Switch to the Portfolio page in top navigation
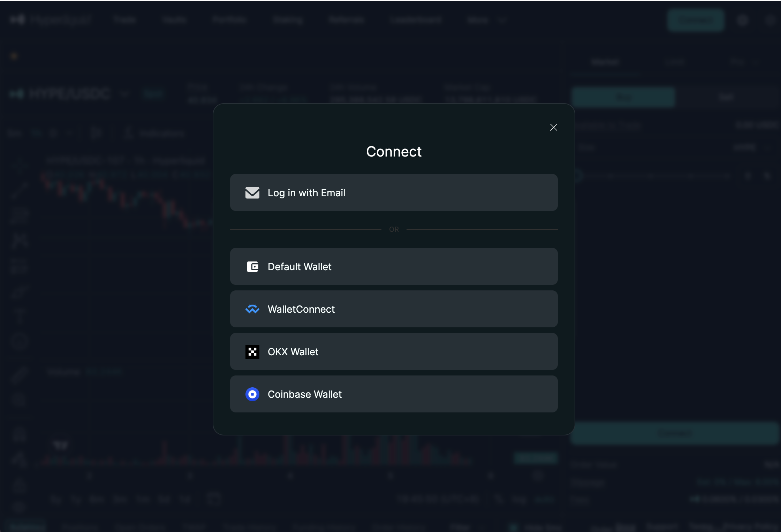Image resolution: width=781 pixels, height=532 pixels. click(x=229, y=20)
